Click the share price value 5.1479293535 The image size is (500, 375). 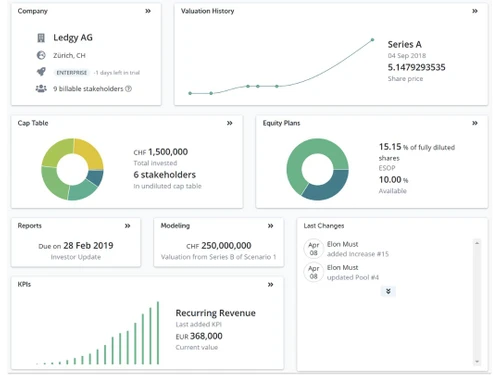pyautogui.click(x=416, y=67)
